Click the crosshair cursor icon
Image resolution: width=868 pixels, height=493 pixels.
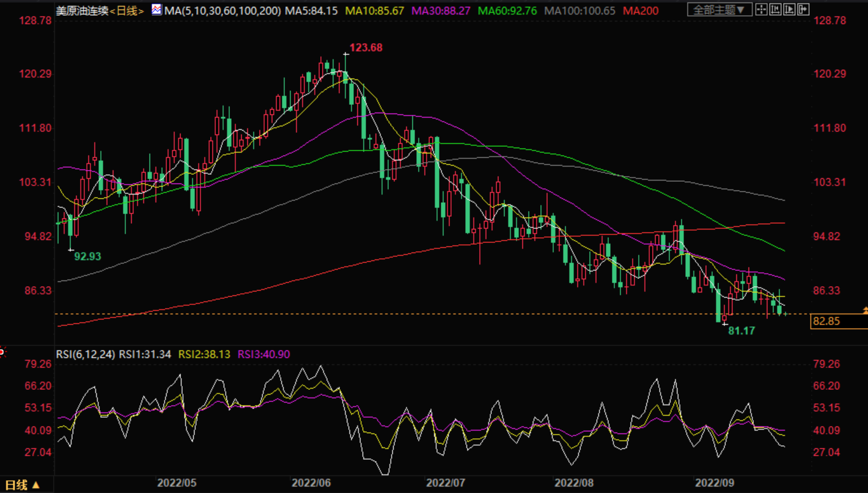pos(761,9)
